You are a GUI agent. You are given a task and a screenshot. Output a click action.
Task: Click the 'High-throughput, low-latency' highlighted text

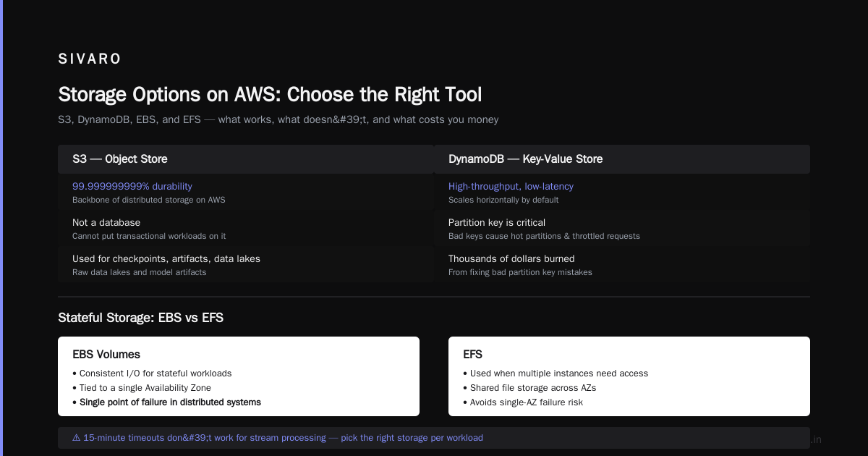[x=511, y=186]
